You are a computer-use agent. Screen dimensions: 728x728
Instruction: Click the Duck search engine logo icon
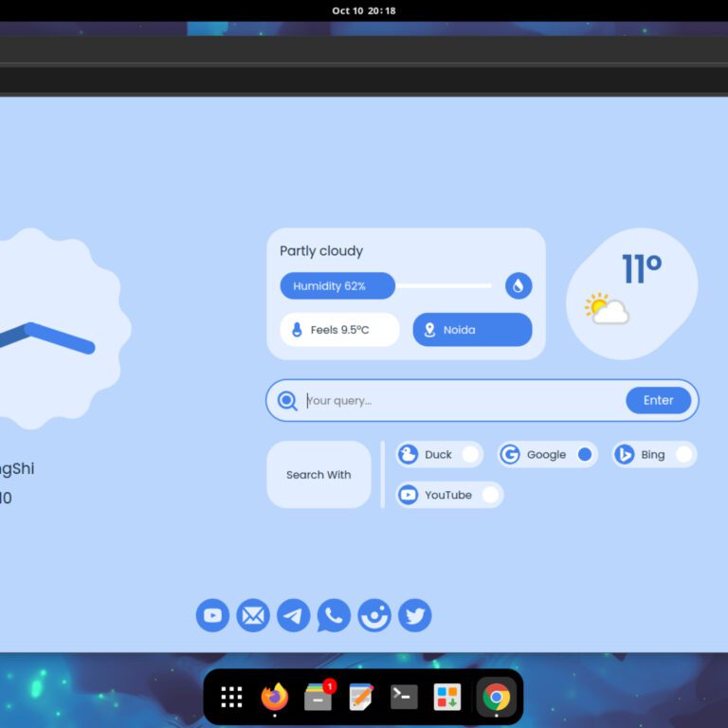[x=409, y=454]
